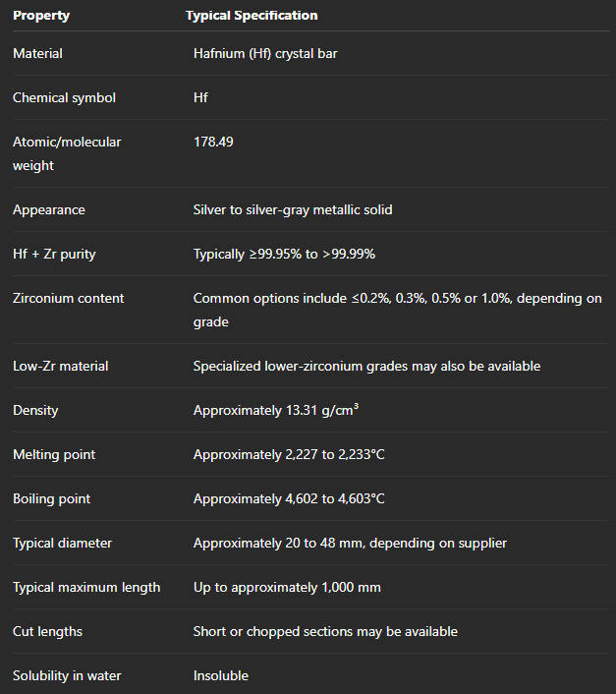Click the Typically ≥99.95% to >99.99% value
Image resolution: width=616 pixels, height=694 pixels.
(284, 254)
